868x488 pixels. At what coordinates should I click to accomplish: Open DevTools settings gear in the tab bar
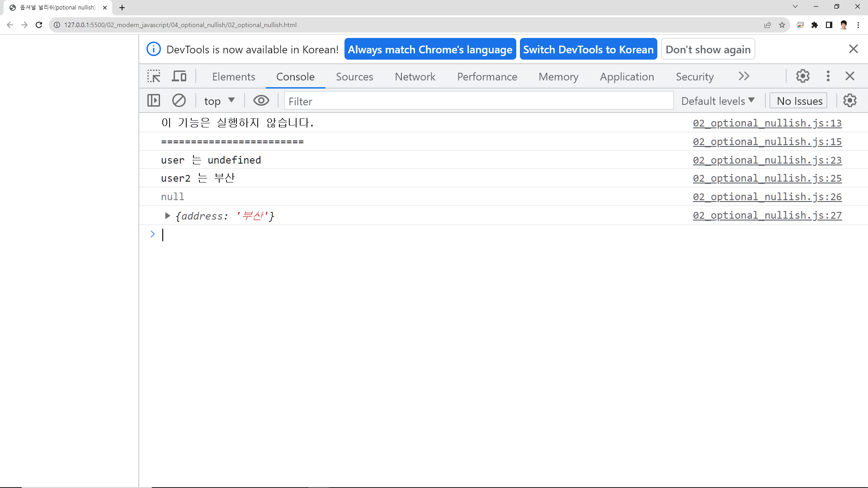[x=802, y=76]
